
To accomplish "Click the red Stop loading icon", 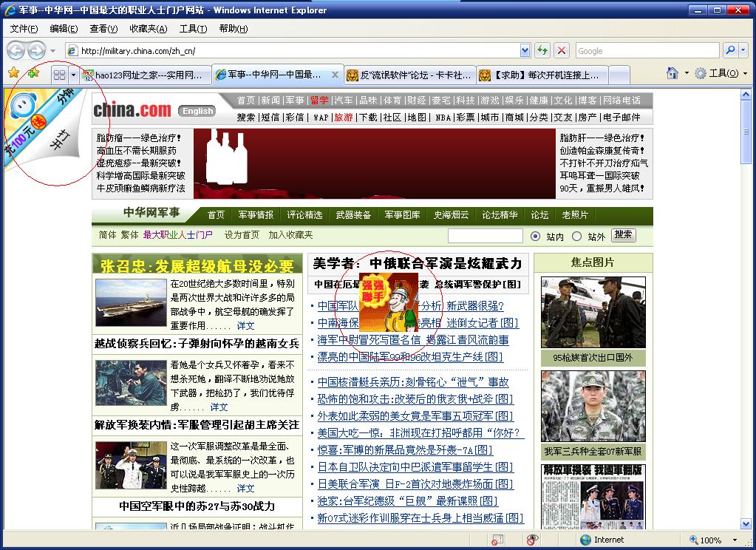I will pos(561,51).
